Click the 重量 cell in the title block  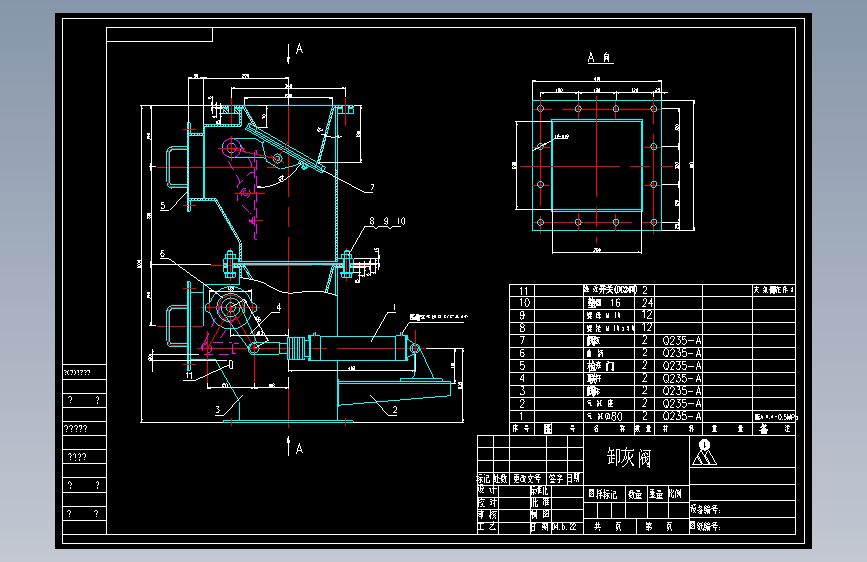pos(656,494)
